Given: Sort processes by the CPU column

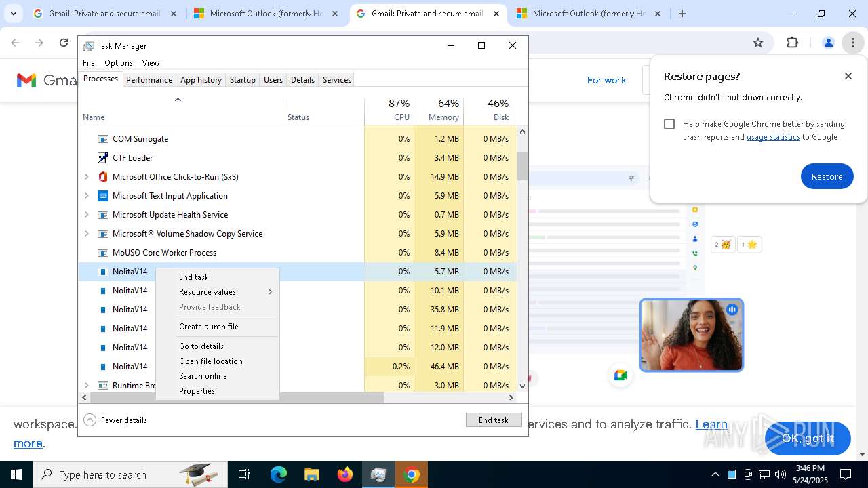Looking at the screenshot, I should coord(389,110).
